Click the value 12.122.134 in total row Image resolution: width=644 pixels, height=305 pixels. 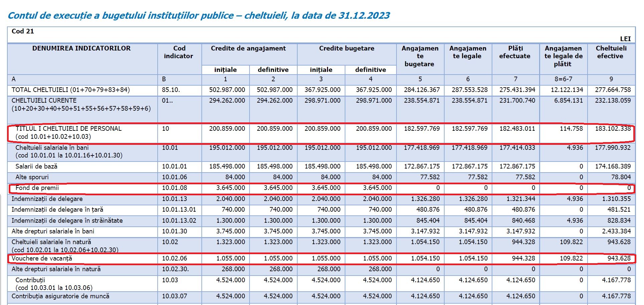pyautogui.click(x=567, y=90)
